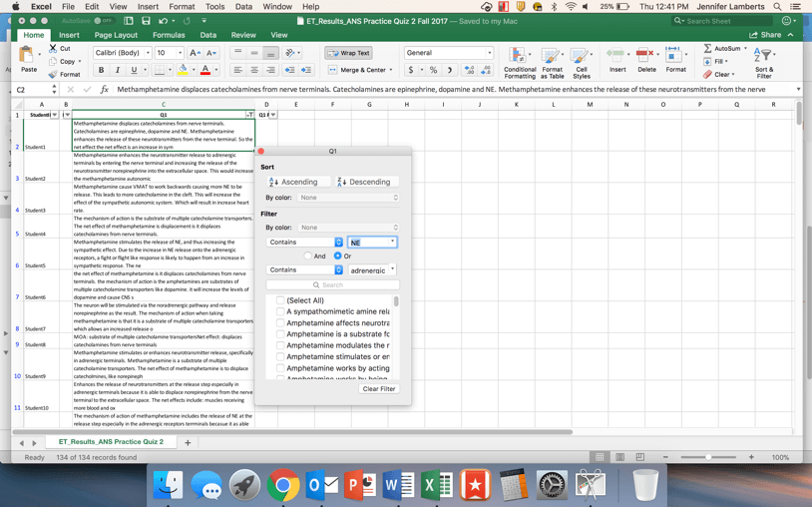
Task: Open Sort & Filter in ribbon
Action: click(x=764, y=63)
